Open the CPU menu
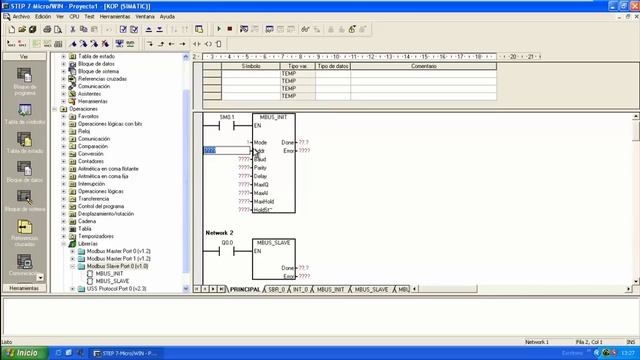 (74, 17)
